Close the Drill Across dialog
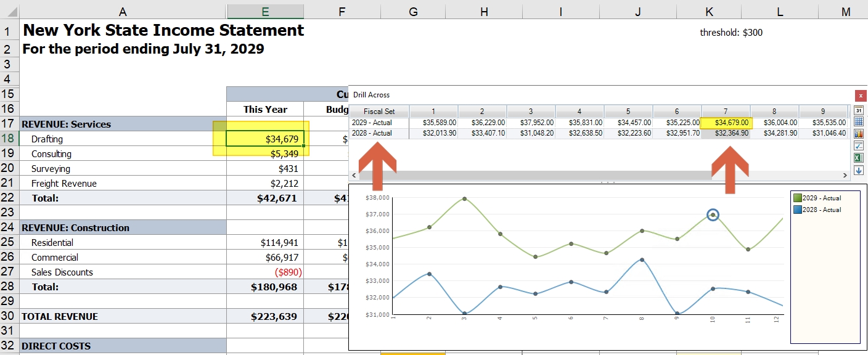 pos(860,96)
